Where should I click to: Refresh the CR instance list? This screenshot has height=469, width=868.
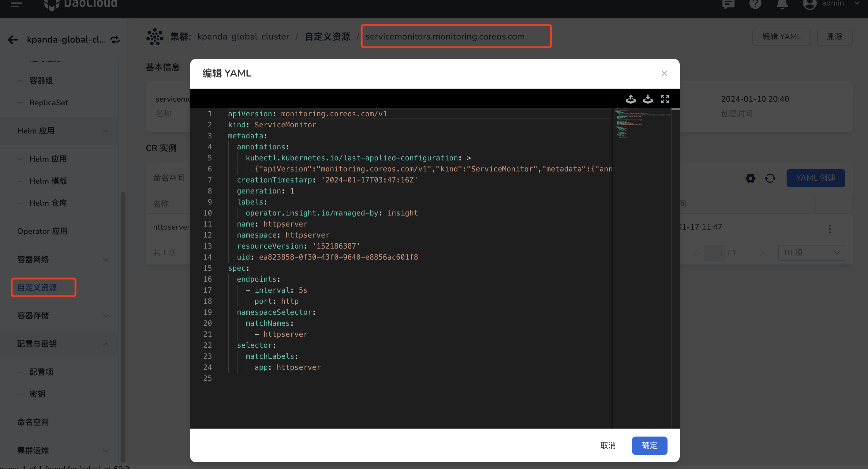[770, 178]
